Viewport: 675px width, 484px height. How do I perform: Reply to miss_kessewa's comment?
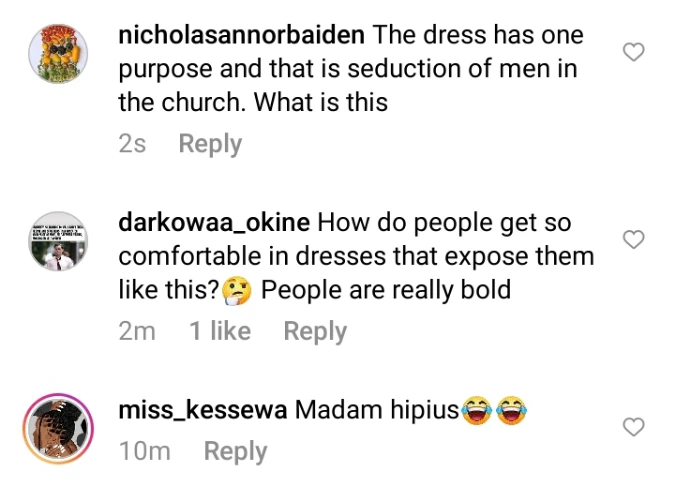coord(235,451)
